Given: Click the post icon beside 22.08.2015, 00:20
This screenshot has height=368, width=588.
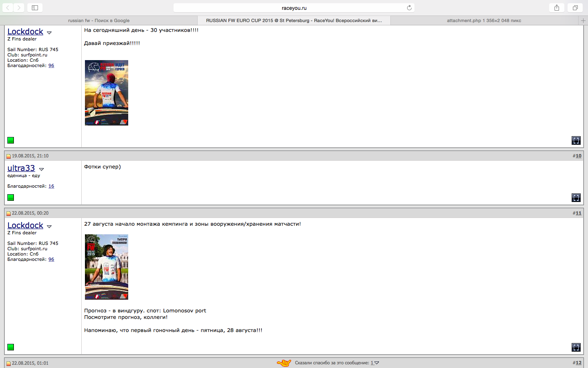Looking at the screenshot, I should [x=9, y=213].
